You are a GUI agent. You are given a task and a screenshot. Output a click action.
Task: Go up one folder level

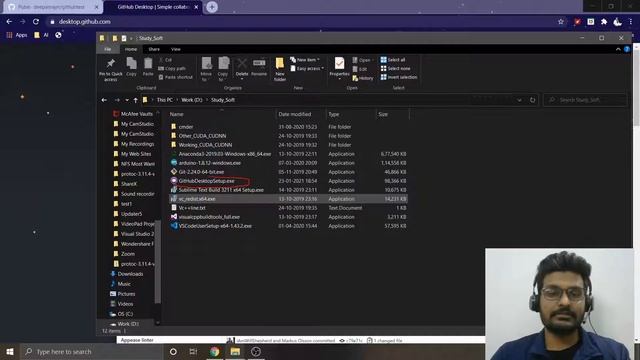click(135, 100)
